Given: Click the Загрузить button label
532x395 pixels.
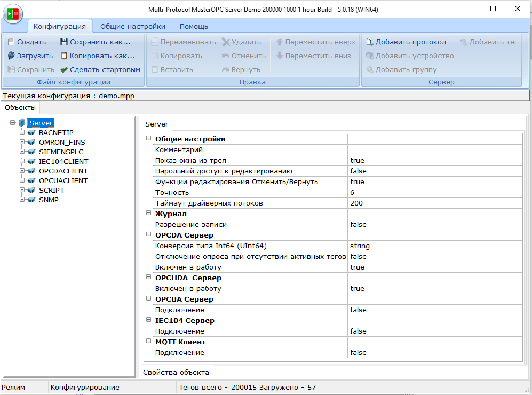Looking at the screenshot, I should tap(35, 56).
